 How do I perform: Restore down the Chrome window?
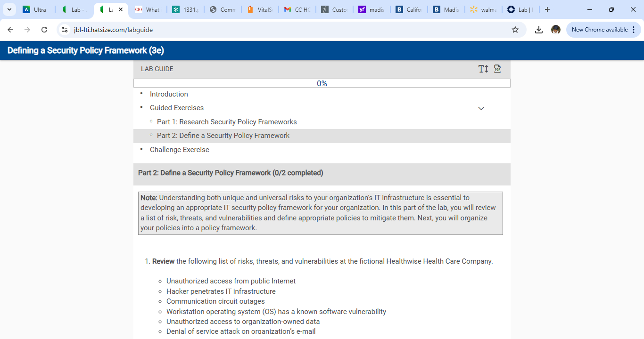[x=611, y=9]
